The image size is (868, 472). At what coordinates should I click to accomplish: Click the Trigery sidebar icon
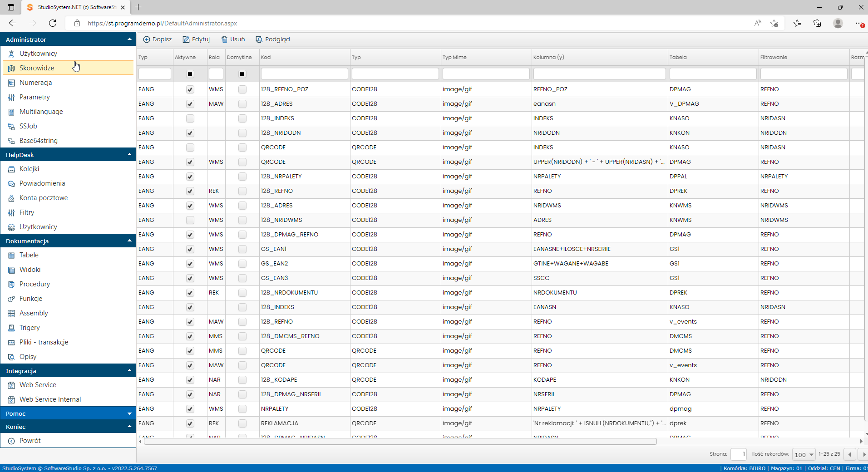[x=11, y=328]
